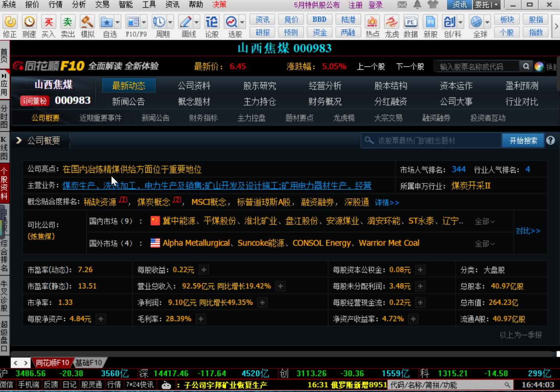This screenshot has height=392, width=560.
Task: Expand the 选股 dropdown arrow
Action: 243,22
